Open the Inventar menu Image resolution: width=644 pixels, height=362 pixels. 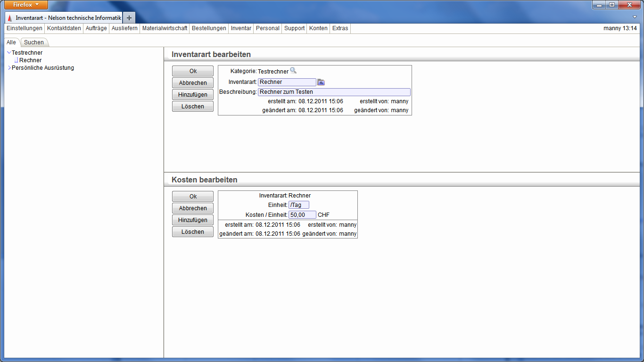pyautogui.click(x=241, y=28)
